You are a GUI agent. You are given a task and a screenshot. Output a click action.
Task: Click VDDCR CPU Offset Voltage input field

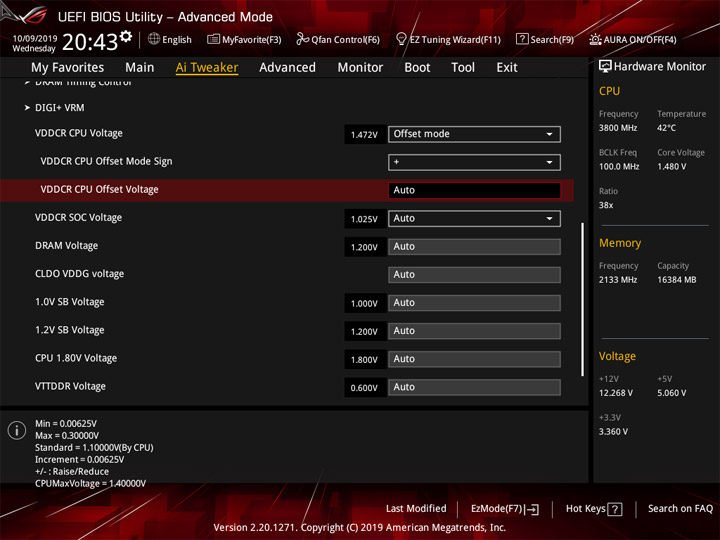pyautogui.click(x=474, y=190)
